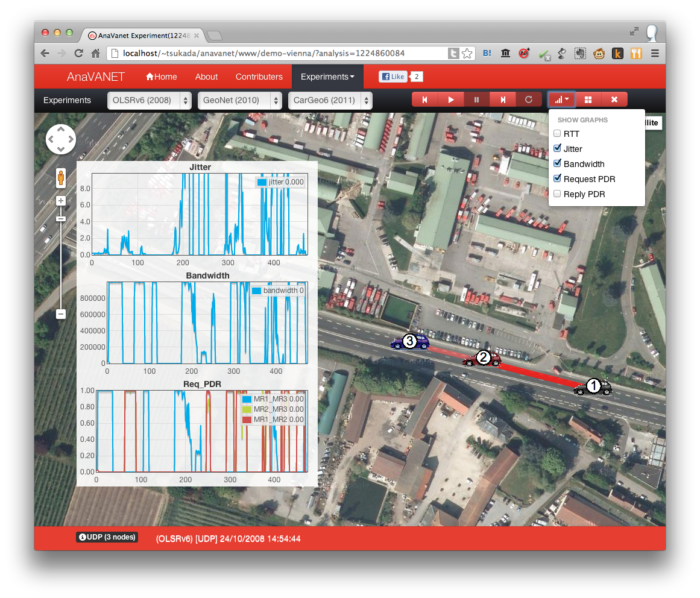Go to the Contributers page
700x598 pixels.
pos(259,77)
